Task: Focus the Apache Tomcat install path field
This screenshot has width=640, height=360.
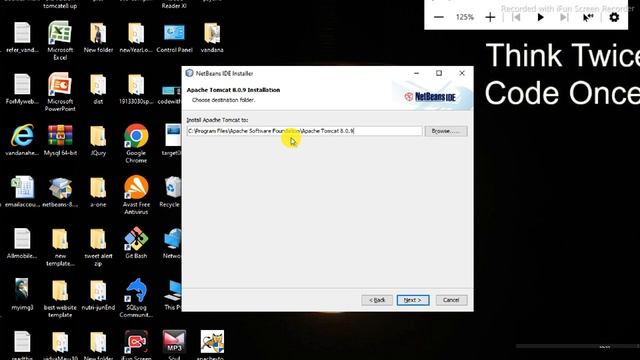Action: click(304, 131)
